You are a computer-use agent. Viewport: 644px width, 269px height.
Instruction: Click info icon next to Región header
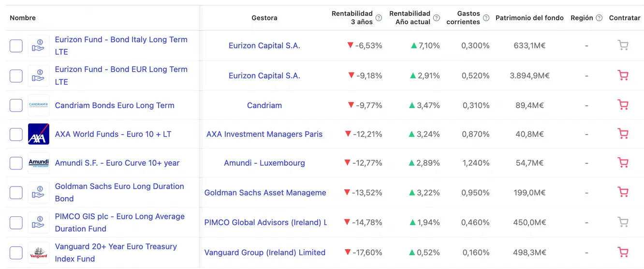(x=599, y=18)
